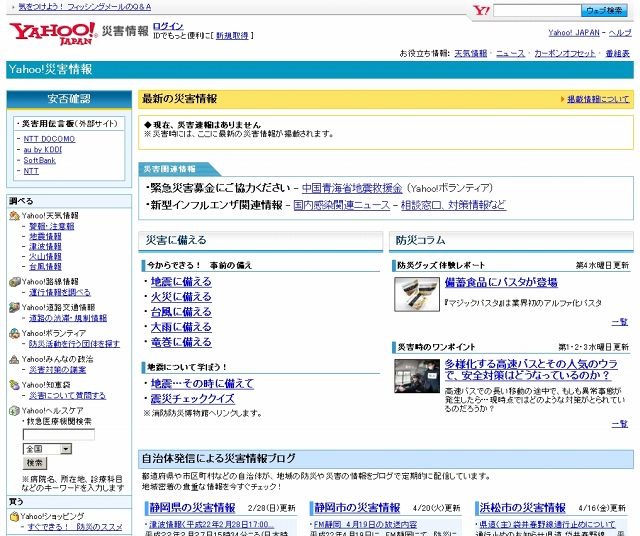Open 備蓄食品にパスタが登場 article
640x536 pixels.
click(x=501, y=282)
